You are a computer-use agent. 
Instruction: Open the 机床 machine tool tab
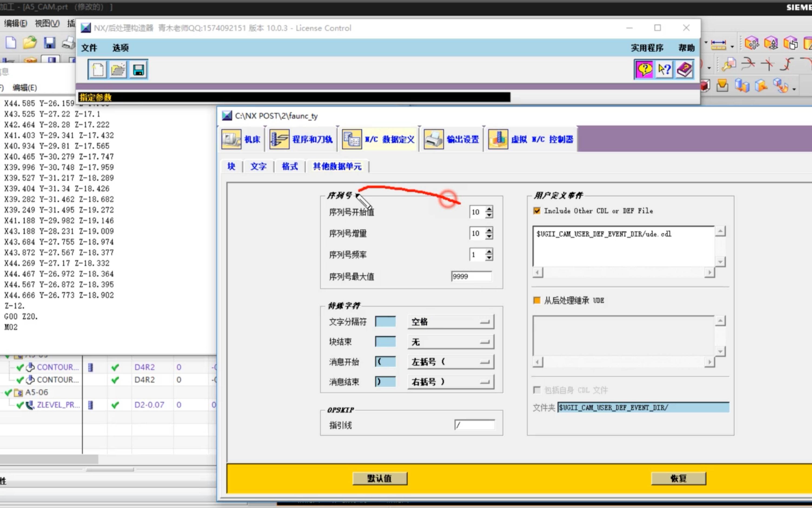point(241,139)
